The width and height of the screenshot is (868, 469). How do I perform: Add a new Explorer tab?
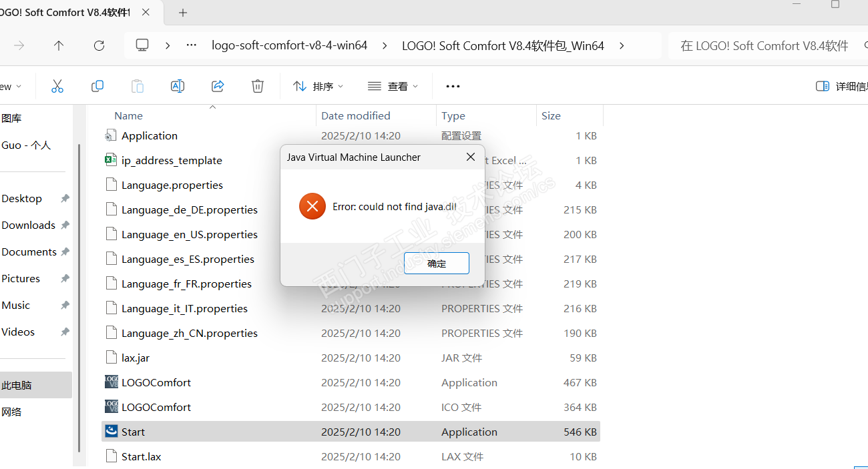coord(183,13)
